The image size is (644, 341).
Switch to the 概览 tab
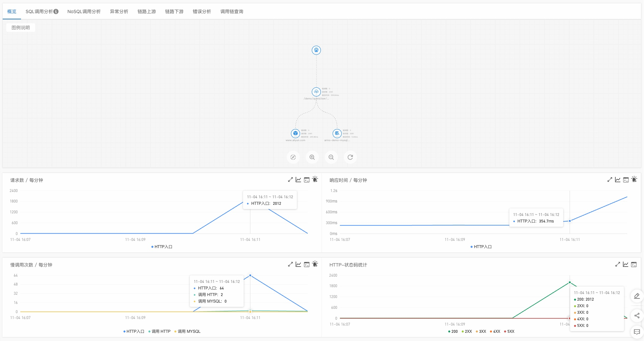tap(12, 11)
